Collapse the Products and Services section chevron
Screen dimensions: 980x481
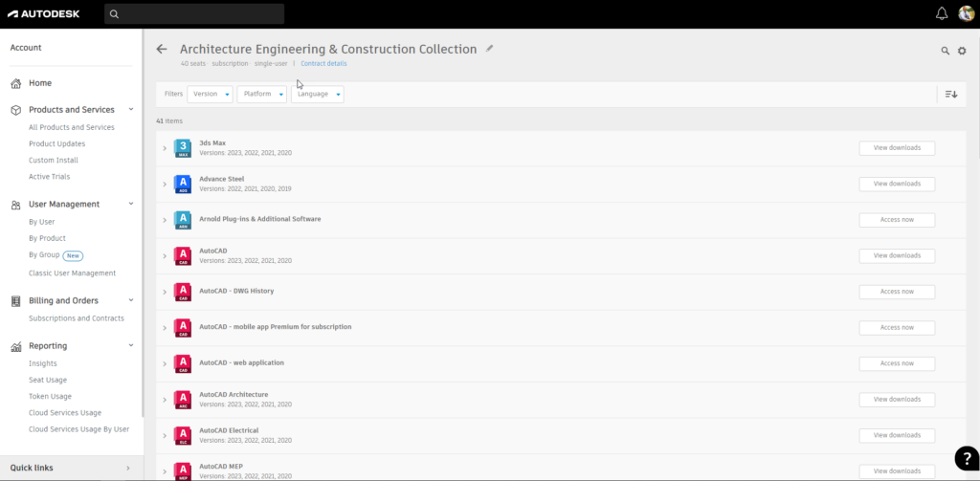pos(130,109)
